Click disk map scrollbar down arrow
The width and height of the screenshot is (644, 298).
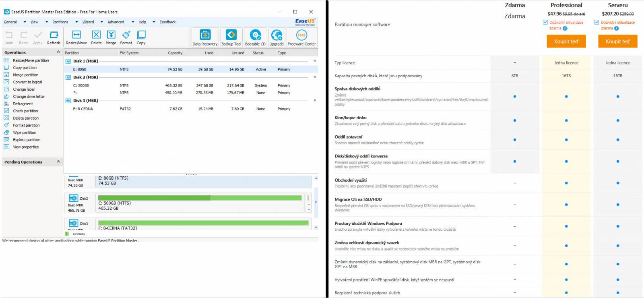316,228
